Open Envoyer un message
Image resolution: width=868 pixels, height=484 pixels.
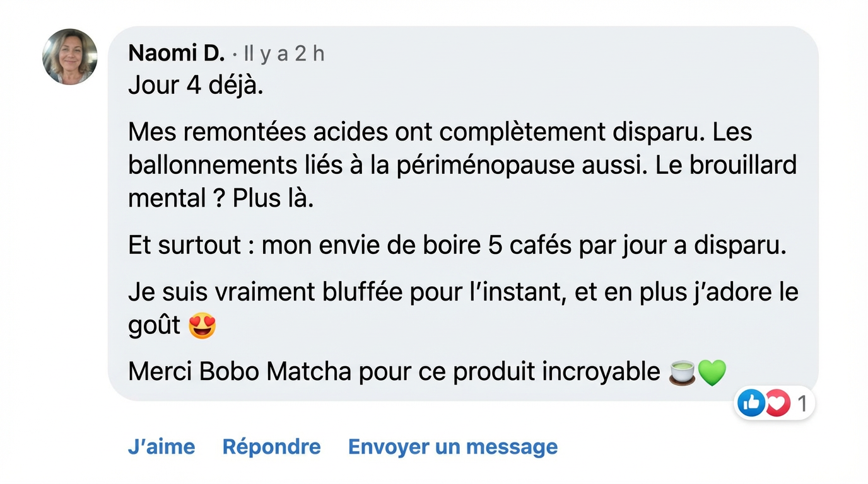pyautogui.click(x=452, y=446)
